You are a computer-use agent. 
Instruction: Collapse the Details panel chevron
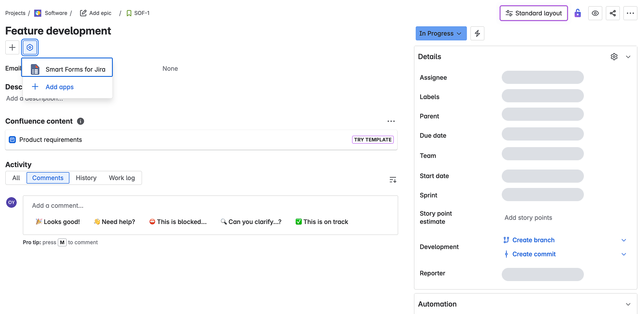tap(628, 57)
